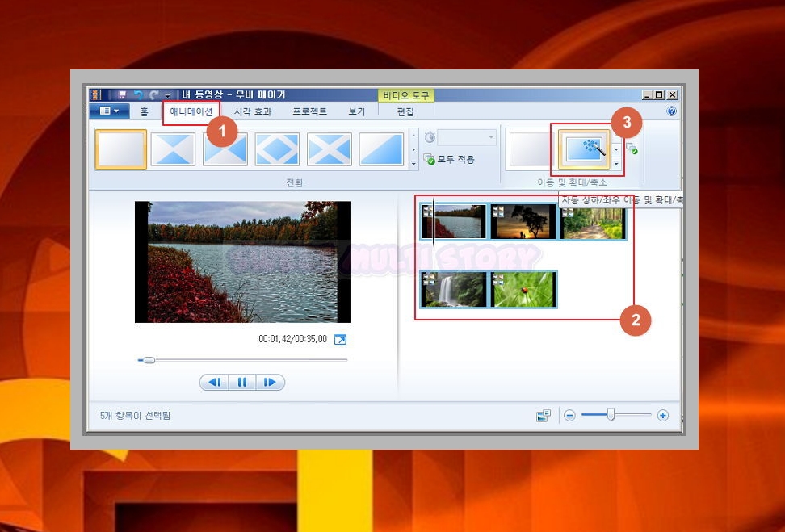The image size is (785, 532).
Task: Click the Save project icon in title bar
Action: click(122, 94)
